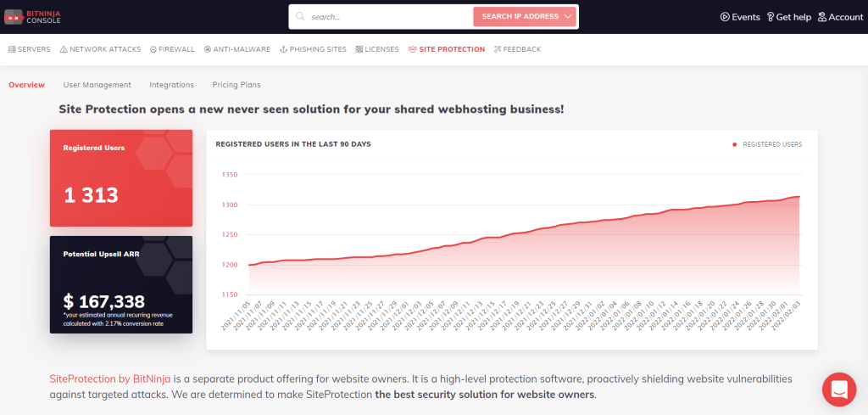Open Events from the top bar
The width and height of the screenshot is (868, 415).
point(740,17)
